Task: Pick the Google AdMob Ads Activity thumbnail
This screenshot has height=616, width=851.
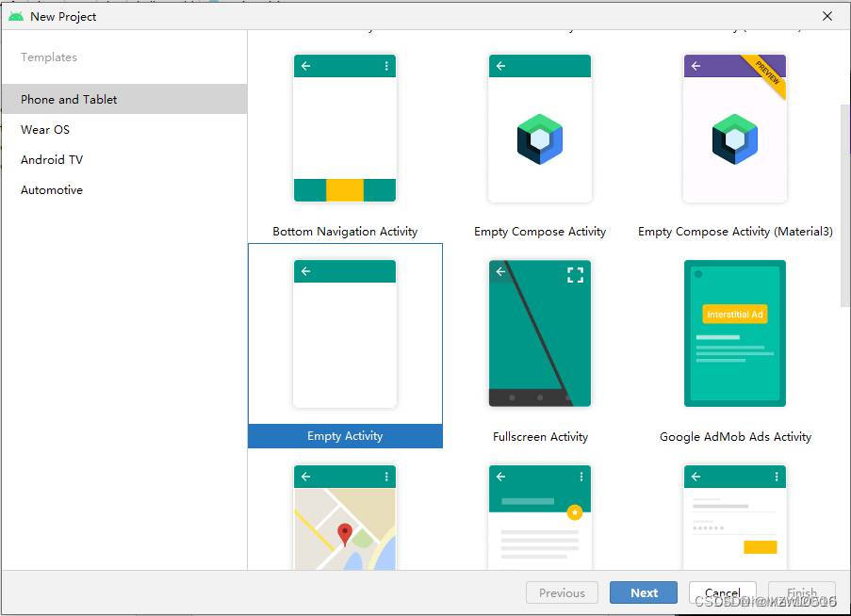Action: point(735,333)
